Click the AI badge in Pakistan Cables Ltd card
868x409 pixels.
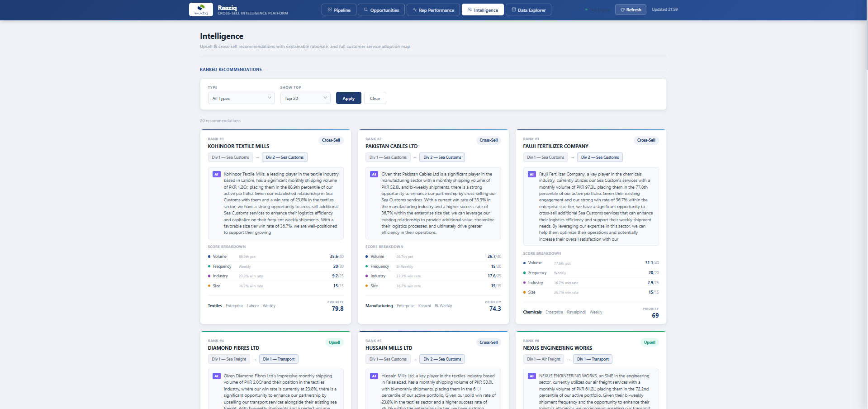point(374,174)
